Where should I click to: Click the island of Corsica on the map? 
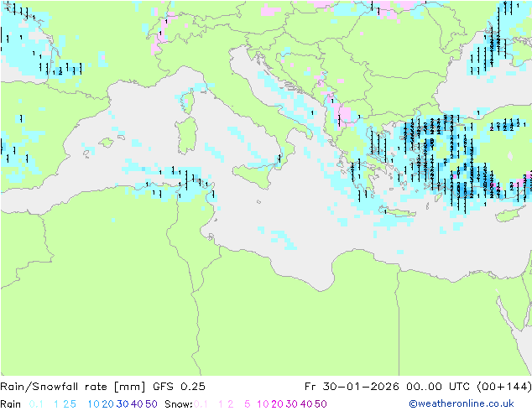188,101
